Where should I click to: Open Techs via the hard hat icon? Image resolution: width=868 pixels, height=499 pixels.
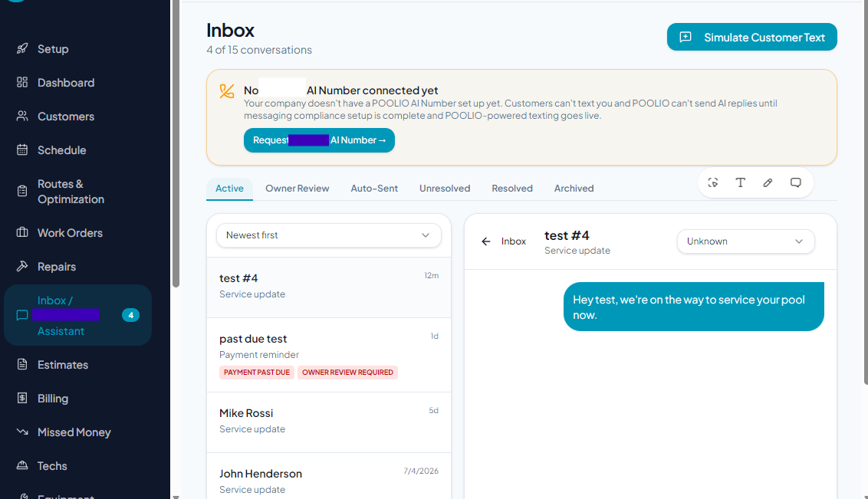coord(22,466)
